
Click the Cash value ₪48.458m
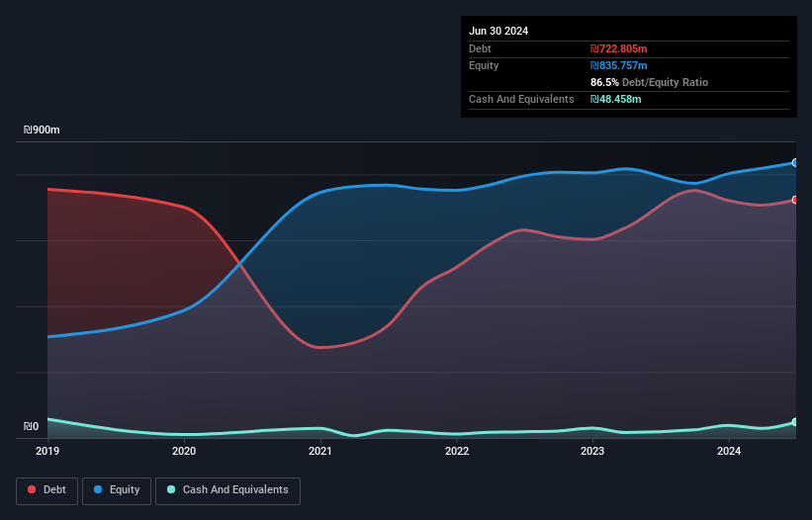(616, 99)
